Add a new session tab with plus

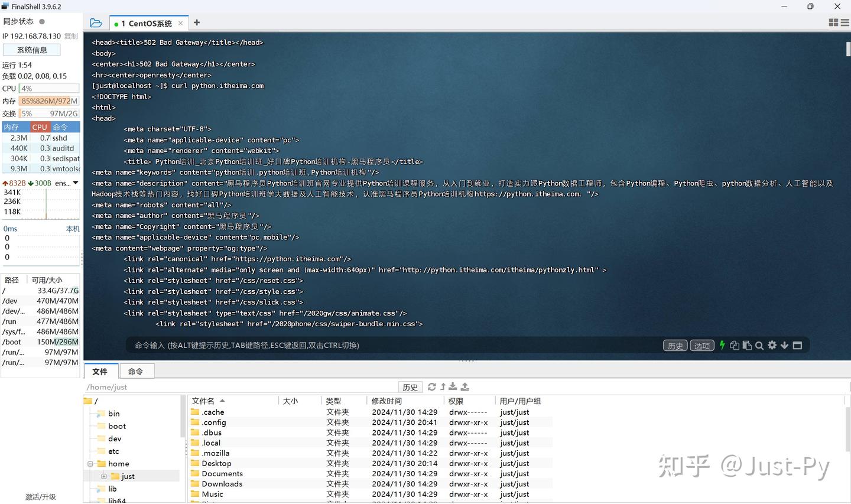pyautogui.click(x=197, y=22)
